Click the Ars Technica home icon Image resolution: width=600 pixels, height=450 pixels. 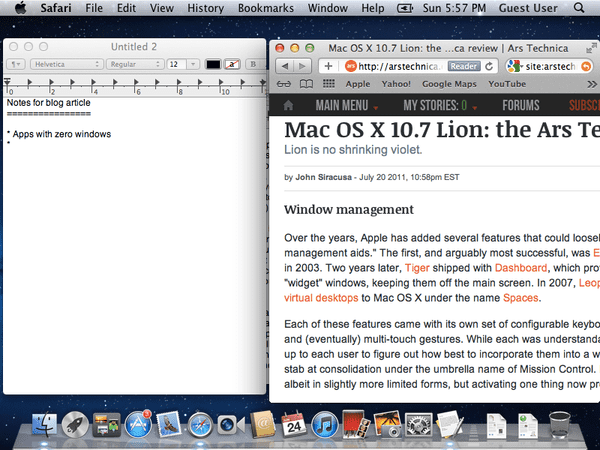pyautogui.click(x=288, y=105)
